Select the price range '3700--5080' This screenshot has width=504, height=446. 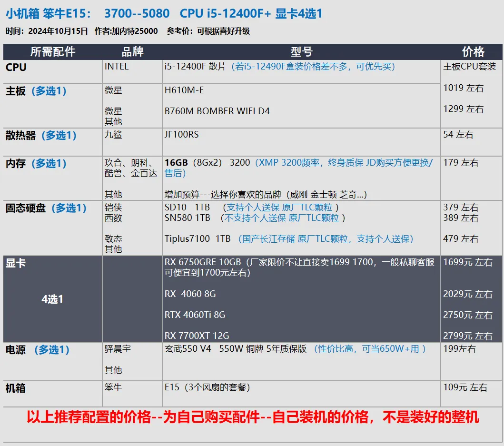pos(137,13)
